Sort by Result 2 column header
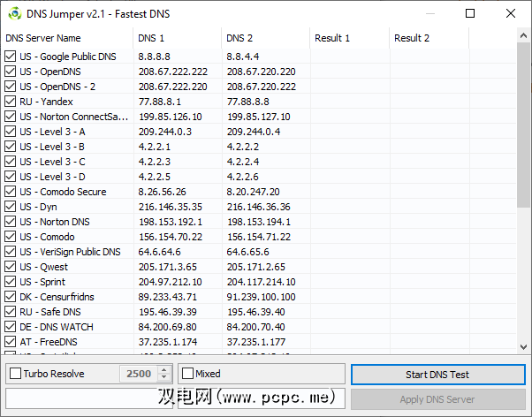Image resolution: width=532 pixels, height=417 pixels. pyautogui.click(x=429, y=38)
